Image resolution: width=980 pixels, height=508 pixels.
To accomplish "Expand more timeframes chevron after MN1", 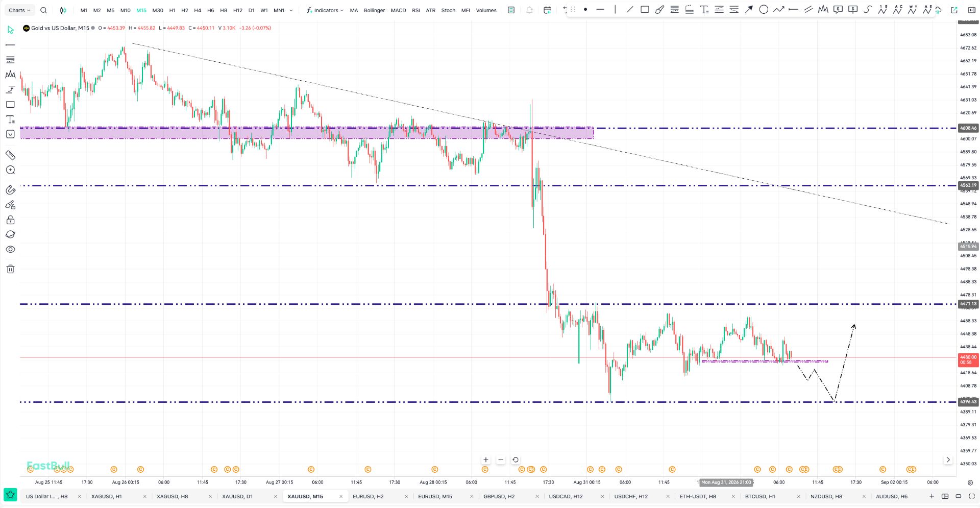I will (x=291, y=10).
